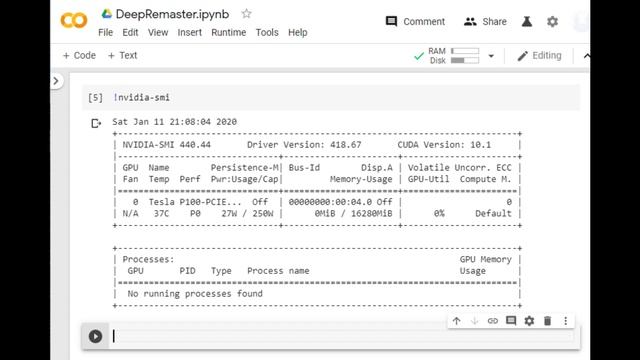Open notebook settings gear in header
This screenshot has height=360, width=640.
[x=552, y=22]
